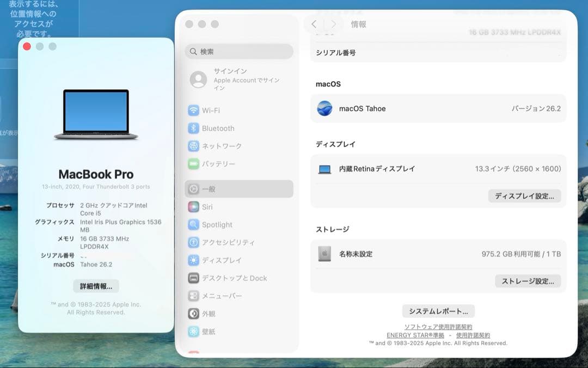Click the 情報 window title

point(358,24)
